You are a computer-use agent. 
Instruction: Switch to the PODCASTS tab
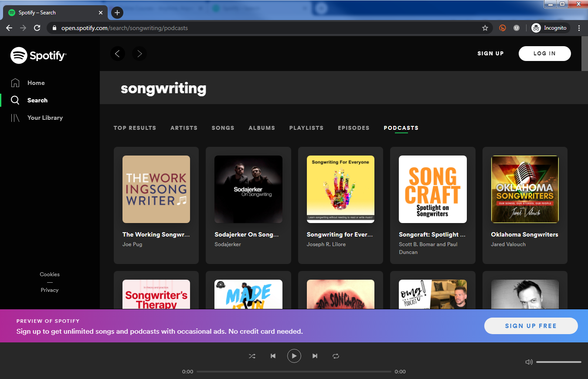point(401,128)
